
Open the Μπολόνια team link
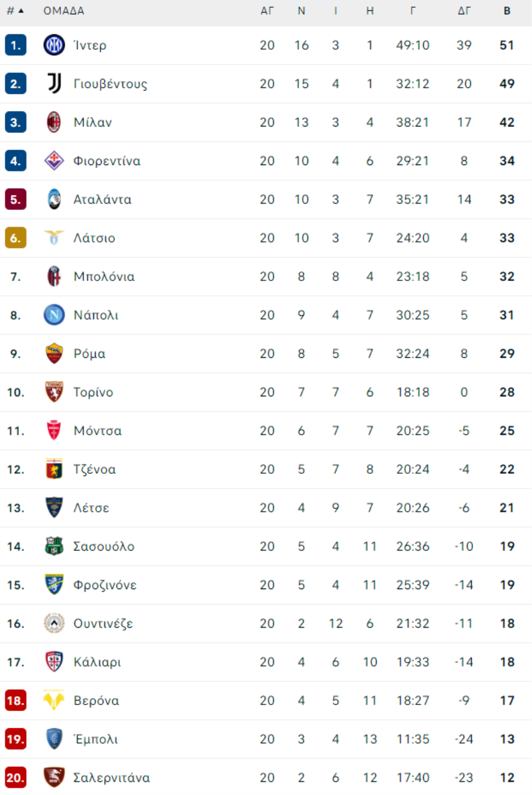tap(104, 276)
